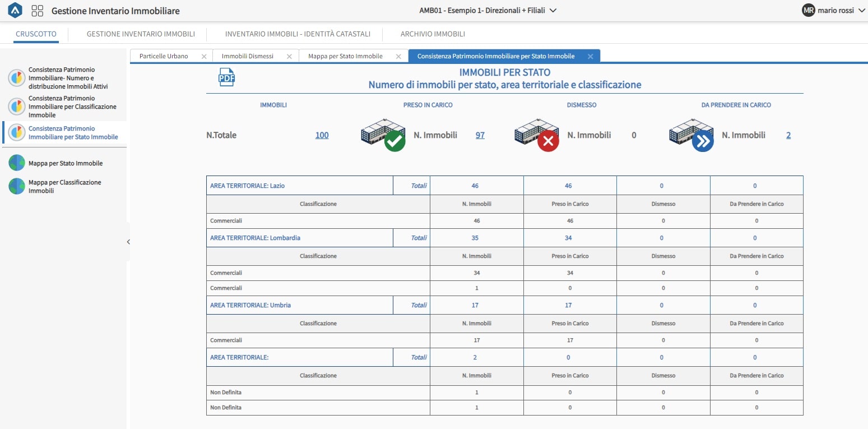Viewport: 868px width, 429px height.
Task: Click AREA TERRITORIALE: Umbria header
Action: tap(250, 305)
